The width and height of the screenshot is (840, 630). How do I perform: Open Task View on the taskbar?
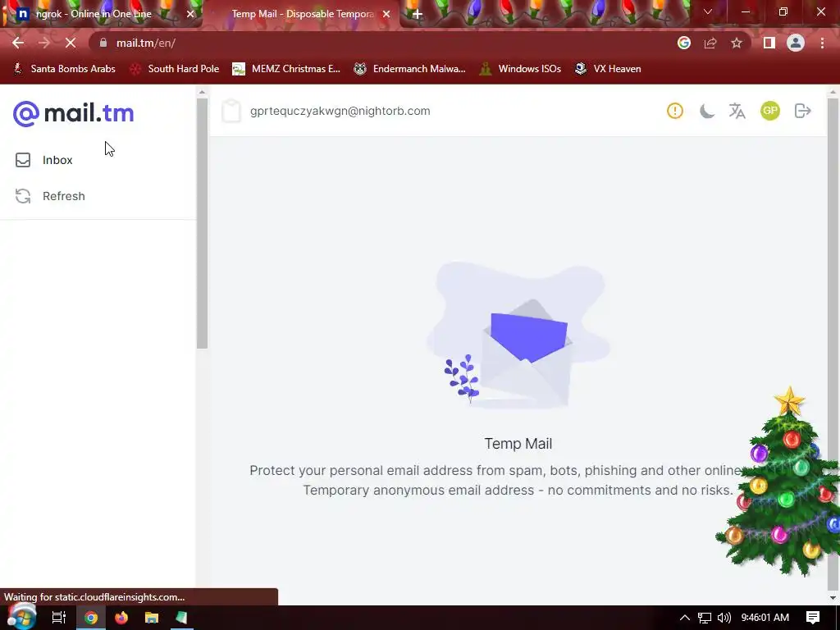[x=59, y=618]
